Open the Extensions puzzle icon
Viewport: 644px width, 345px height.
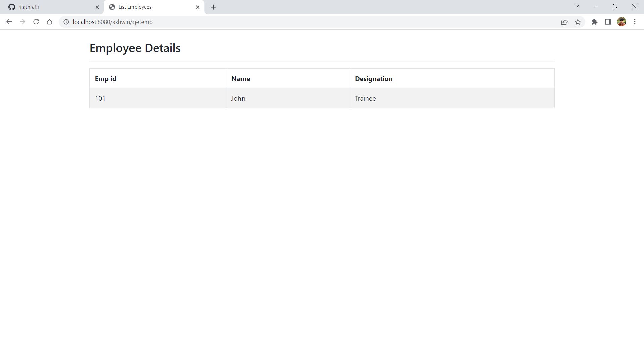595,22
